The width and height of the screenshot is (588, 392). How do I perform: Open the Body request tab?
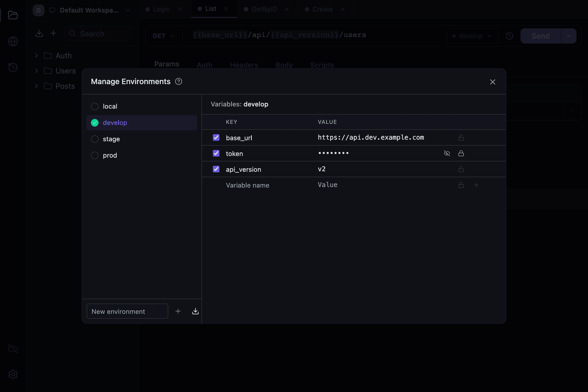284,65
